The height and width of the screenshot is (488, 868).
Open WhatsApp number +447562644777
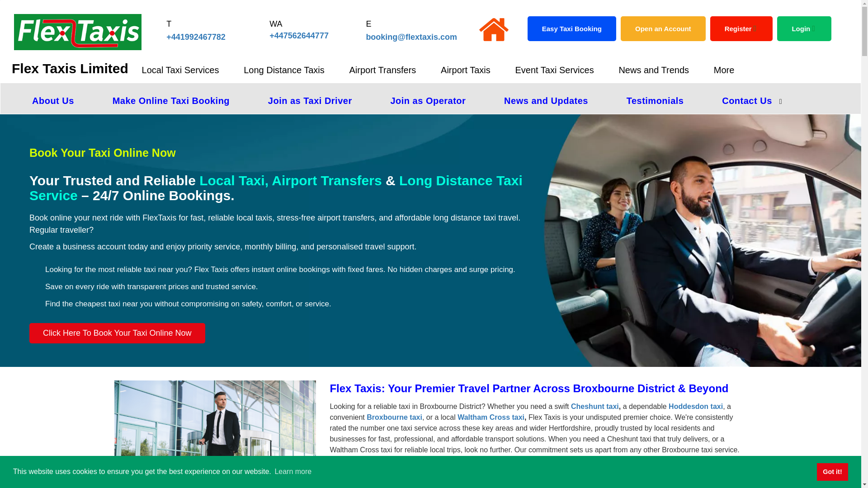tap(299, 36)
